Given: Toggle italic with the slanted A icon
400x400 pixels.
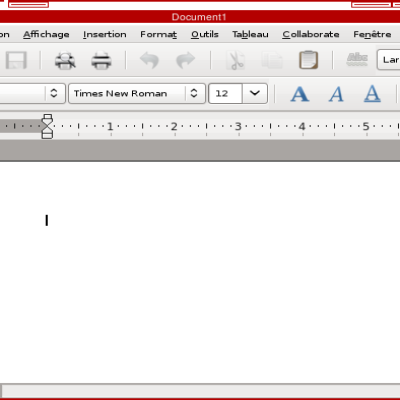Looking at the screenshot, I should (x=336, y=94).
